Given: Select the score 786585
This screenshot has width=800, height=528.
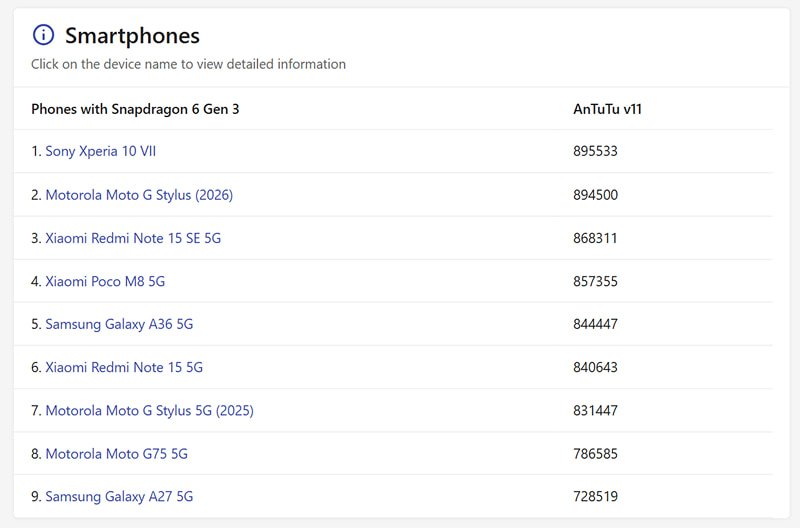Looking at the screenshot, I should [595, 454].
